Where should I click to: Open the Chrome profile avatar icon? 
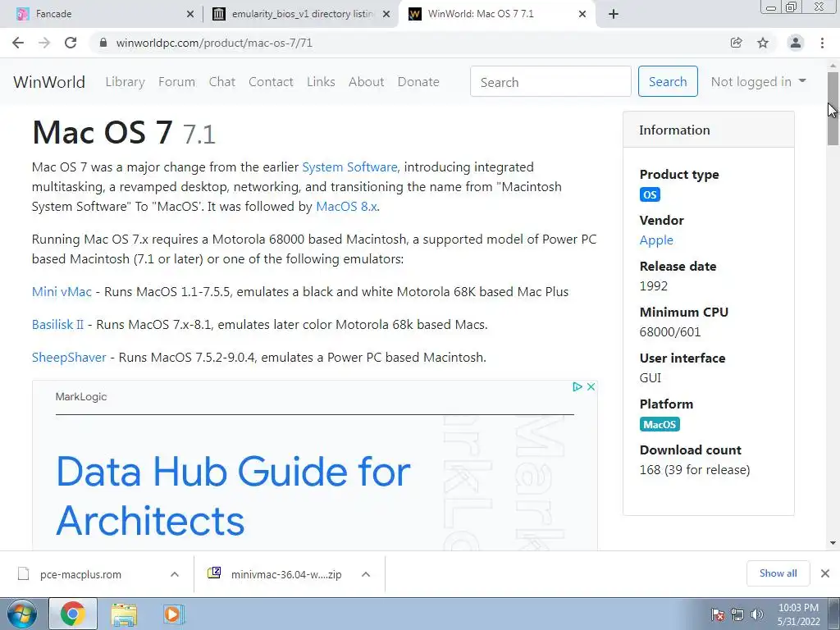tap(796, 43)
